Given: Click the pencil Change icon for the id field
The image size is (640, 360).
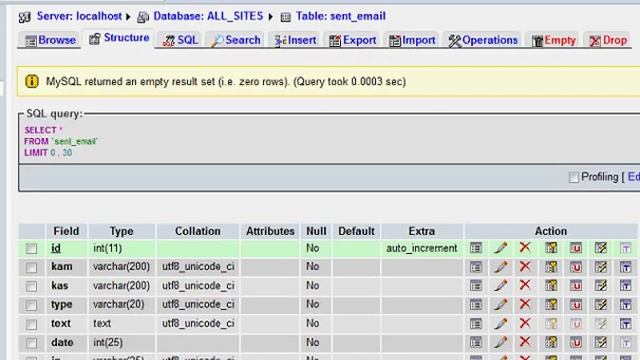Looking at the screenshot, I should click(x=501, y=248).
